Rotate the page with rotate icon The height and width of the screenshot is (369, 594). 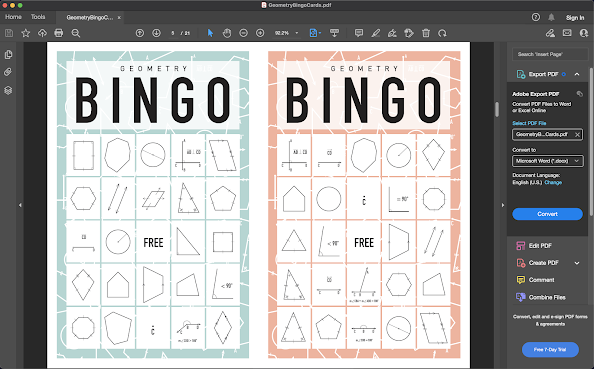click(442, 33)
